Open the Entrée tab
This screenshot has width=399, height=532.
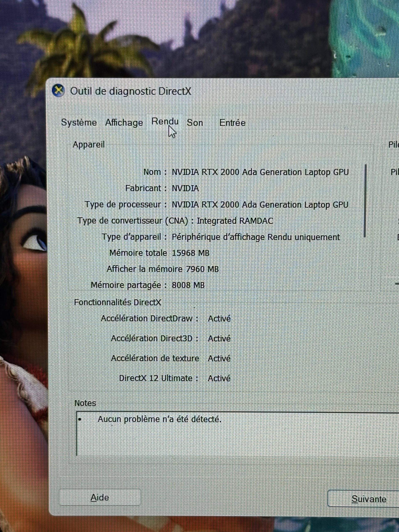coord(232,123)
